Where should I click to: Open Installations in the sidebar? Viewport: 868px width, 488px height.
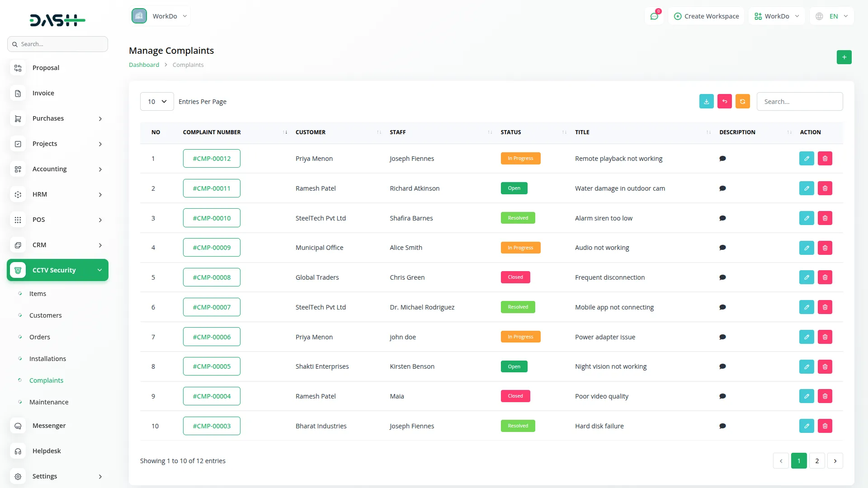(47, 359)
